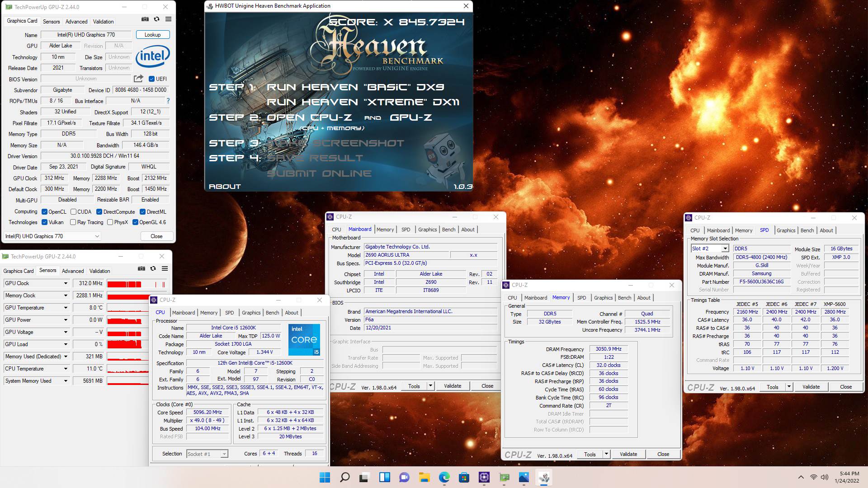Open the Intel UHD Graphics 770 GPU selector
Screen dimensions: 868x488
pos(52,236)
